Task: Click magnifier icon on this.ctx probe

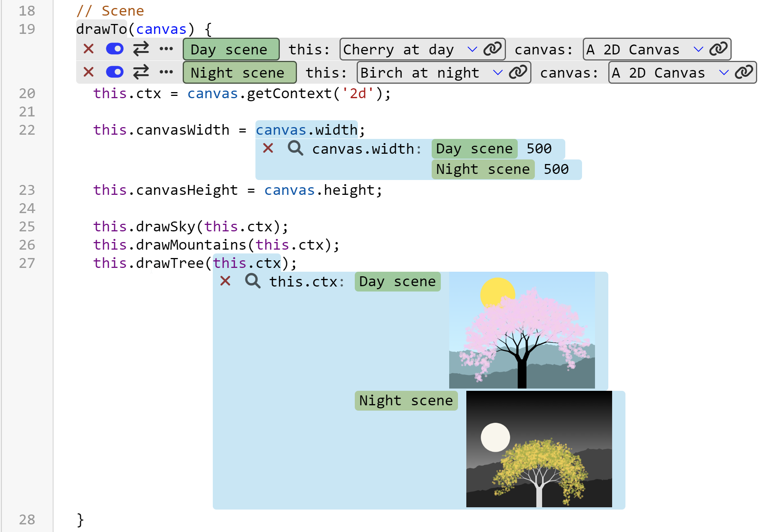Action: 253,281
